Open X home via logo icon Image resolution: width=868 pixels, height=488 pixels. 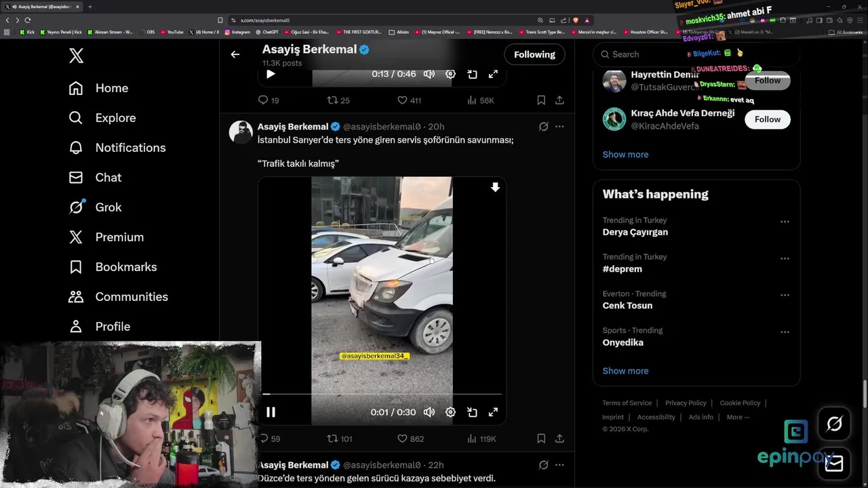click(77, 56)
